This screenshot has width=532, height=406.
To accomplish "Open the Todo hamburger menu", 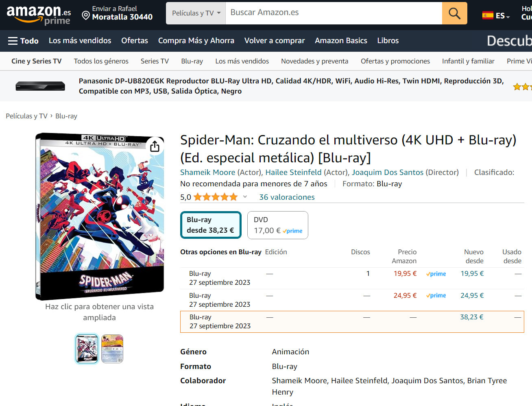I will tap(23, 41).
